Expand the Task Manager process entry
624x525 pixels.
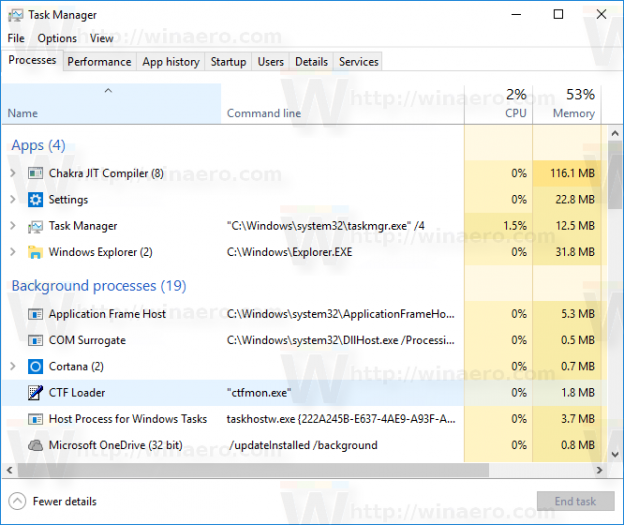point(13,226)
